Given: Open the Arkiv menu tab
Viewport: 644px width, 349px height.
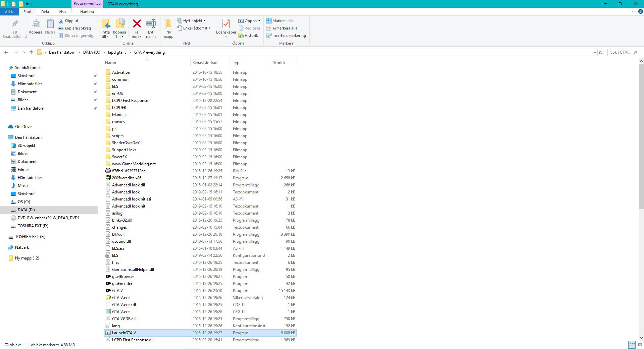Looking at the screenshot, I should point(9,12).
